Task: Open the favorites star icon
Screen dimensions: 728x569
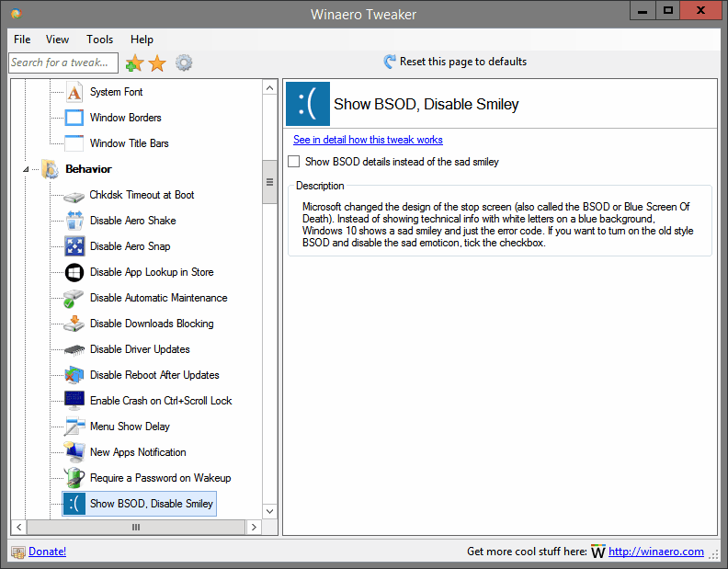Action: point(157,63)
